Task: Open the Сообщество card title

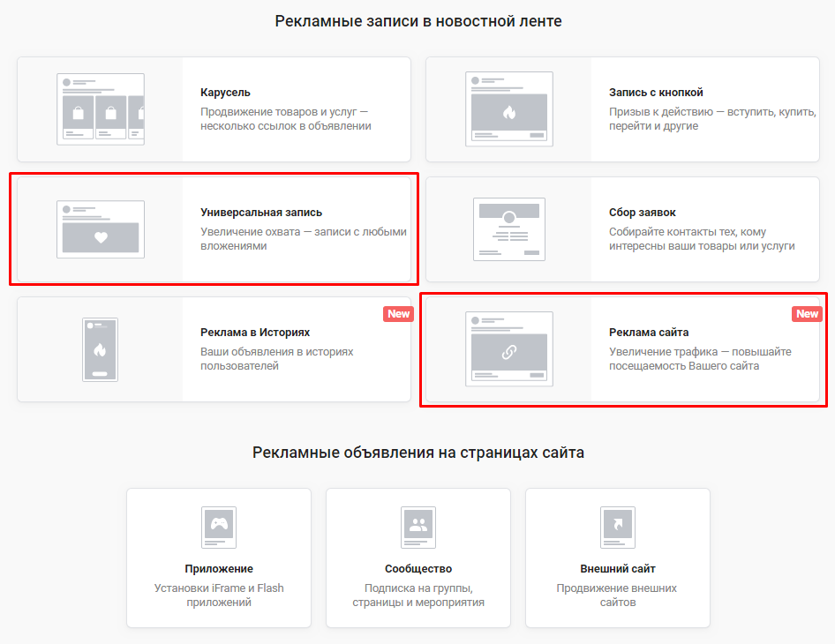Action: [418, 568]
